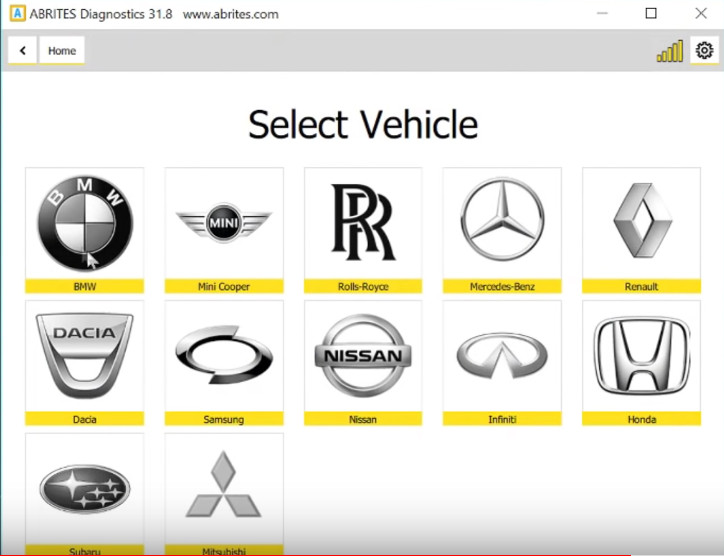Open settings via the gear icon

(x=705, y=50)
